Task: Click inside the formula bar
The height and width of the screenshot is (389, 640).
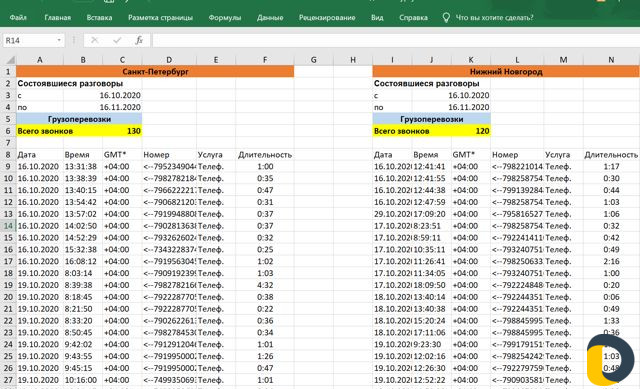Action: point(396,40)
